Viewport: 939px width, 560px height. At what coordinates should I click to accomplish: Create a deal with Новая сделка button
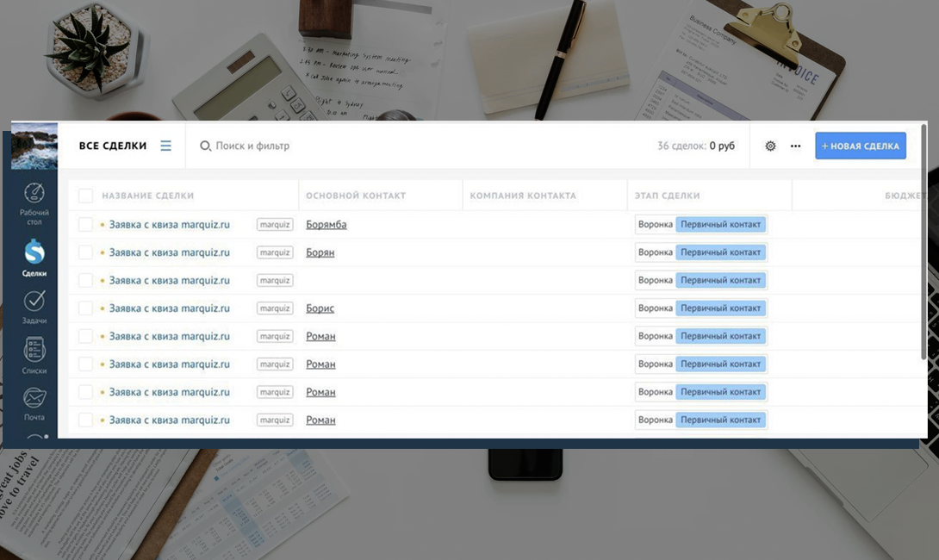861,146
